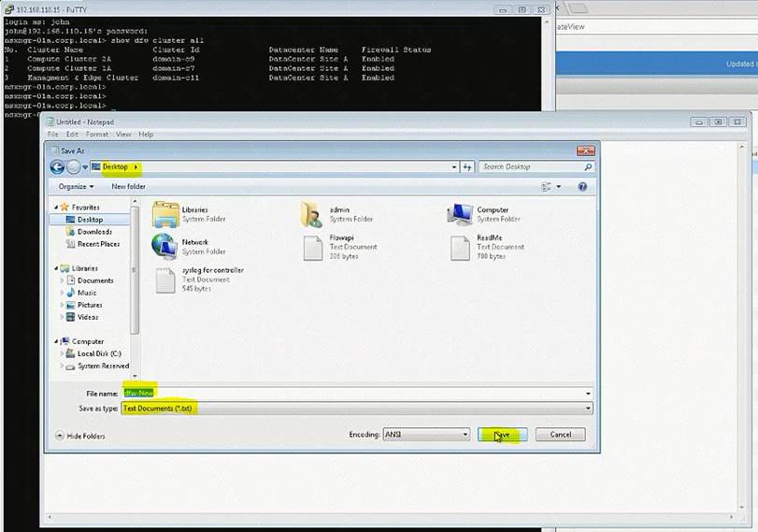Screen dimensions: 758x532
Task: Open Notepad's Edit menu
Action: (73, 135)
